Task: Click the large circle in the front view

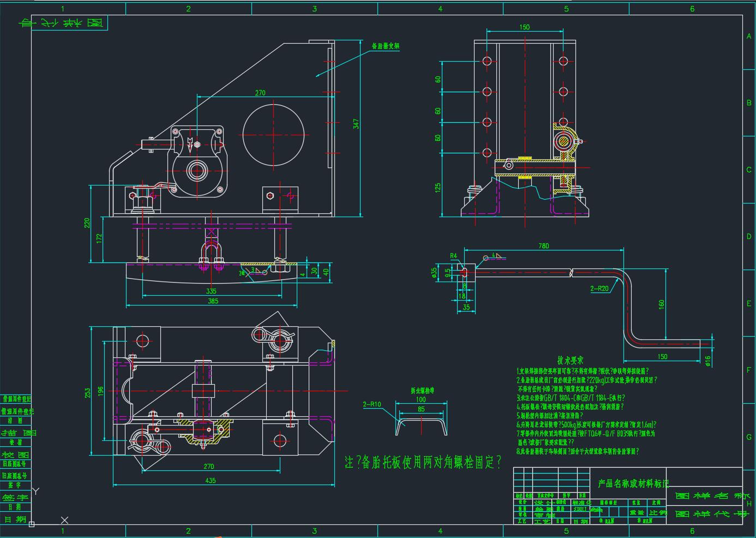Action: 273,134
